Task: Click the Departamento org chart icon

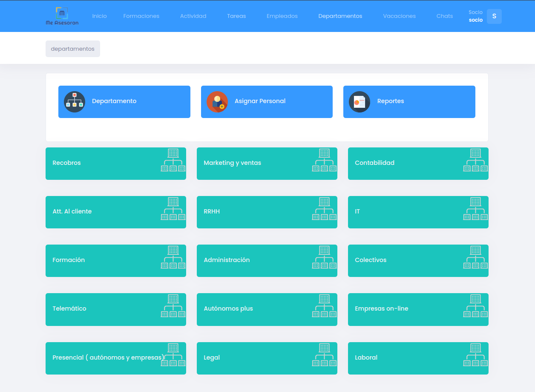Action: (75, 102)
